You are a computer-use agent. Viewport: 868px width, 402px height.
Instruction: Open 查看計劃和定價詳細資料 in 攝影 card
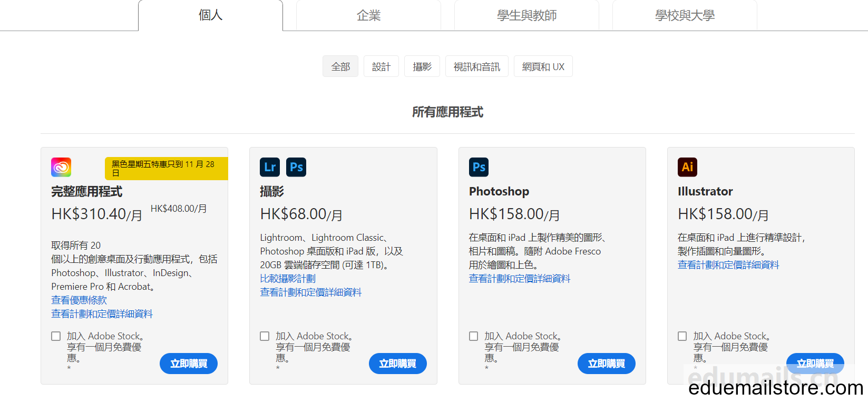point(311,292)
